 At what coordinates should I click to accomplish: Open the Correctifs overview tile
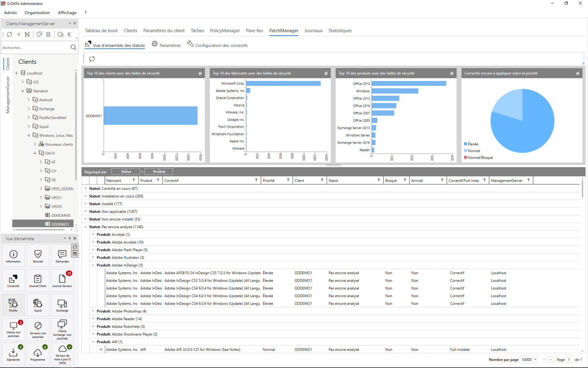click(13, 280)
